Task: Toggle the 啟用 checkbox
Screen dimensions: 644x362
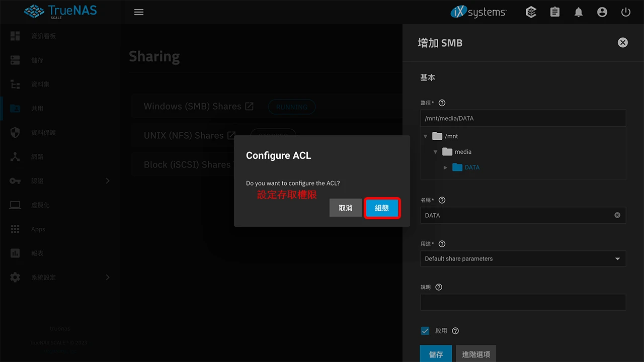Action: [x=425, y=331]
